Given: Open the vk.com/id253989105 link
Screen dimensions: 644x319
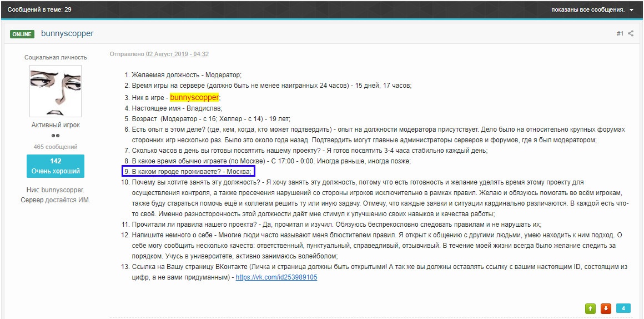Looking at the screenshot, I should (x=276, y=277).
